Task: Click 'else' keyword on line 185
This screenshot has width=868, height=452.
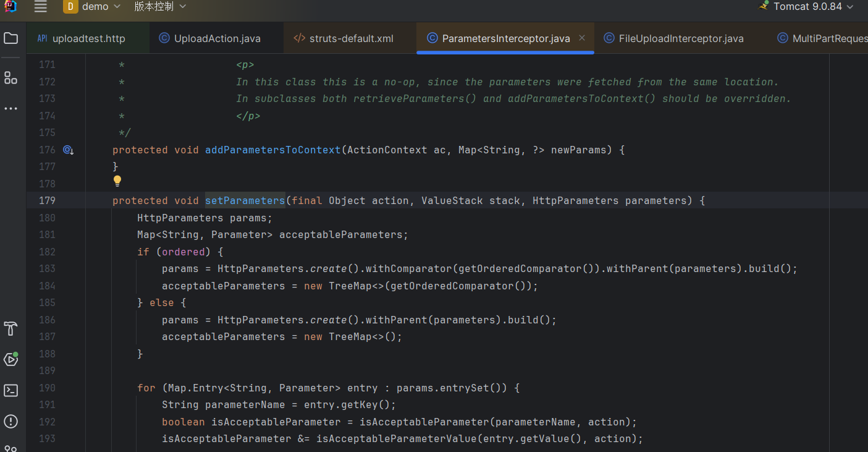Action: coord(162,302)
